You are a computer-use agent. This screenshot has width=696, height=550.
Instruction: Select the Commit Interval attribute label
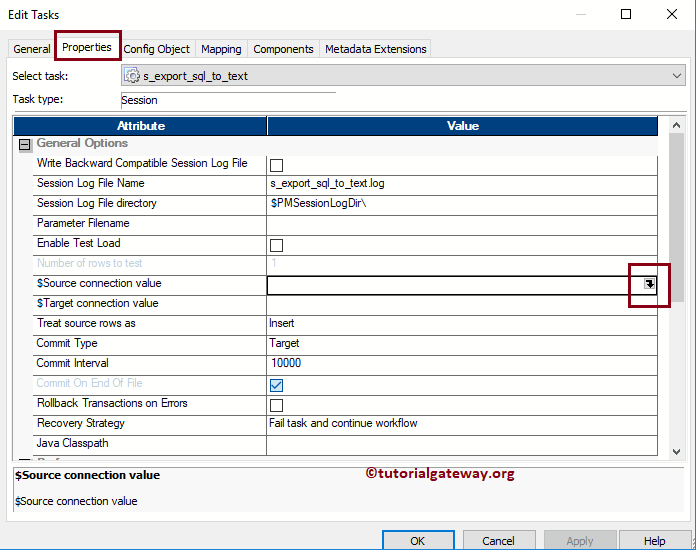72,363
